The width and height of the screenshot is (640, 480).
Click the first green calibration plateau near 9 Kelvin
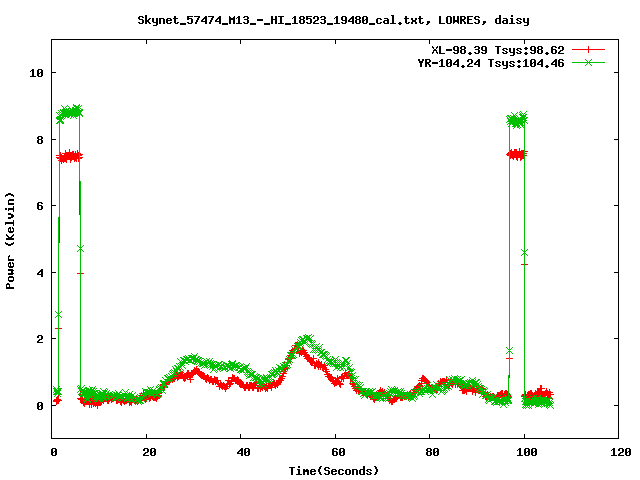click(69, 112)
